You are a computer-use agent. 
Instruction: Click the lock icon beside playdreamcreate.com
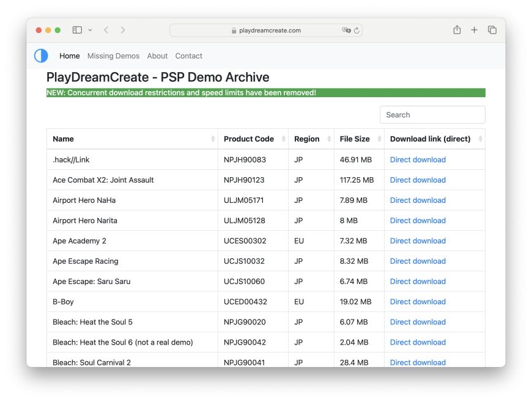(x=234, y=31)
